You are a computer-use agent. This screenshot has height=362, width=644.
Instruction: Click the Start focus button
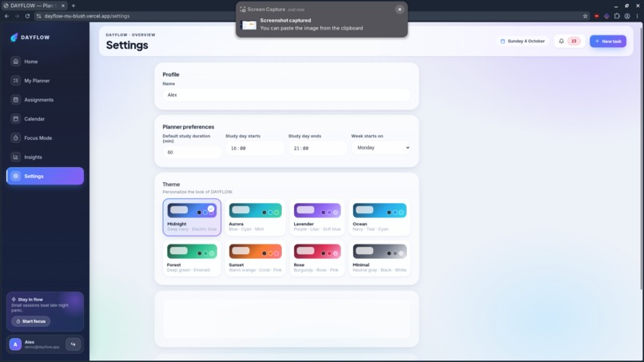click(31, 321)
